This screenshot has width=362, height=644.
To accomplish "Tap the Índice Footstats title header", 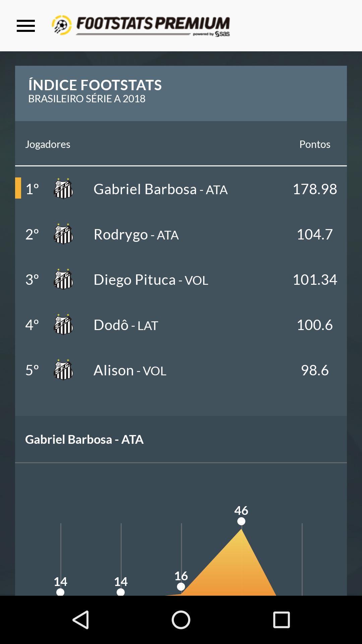I will click(95, 85).
